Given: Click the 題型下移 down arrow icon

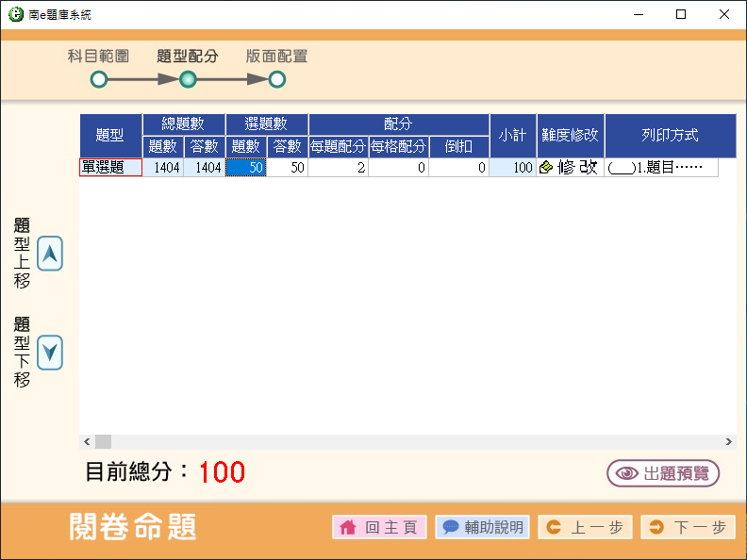Looking at the screenshot, I should coord(50,353).
